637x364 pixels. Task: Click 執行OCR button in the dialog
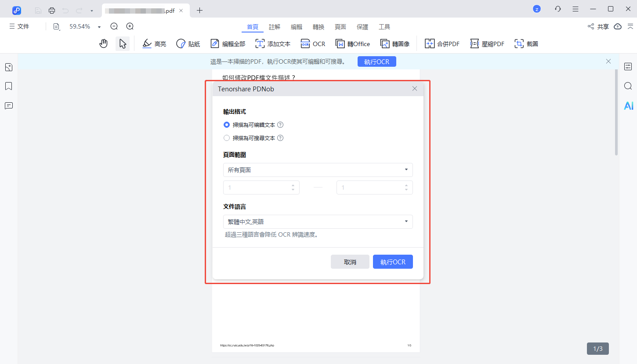pyautogui.click(x=392, y=262)
